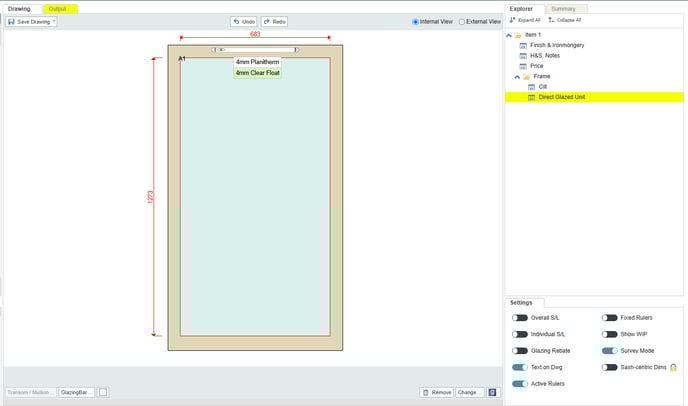688x406 pixels.
Task: Click the Expand All tree icon
Action: click(x=513, y=20)
